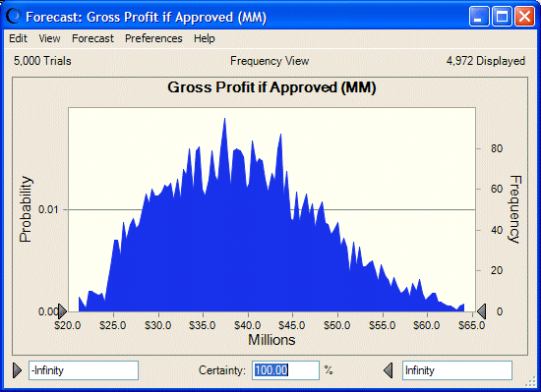Image resolution: width=541 pixels, height=392 pixels.
Task: Click the '60' frequency axis value
Action: tap(497, 189)
